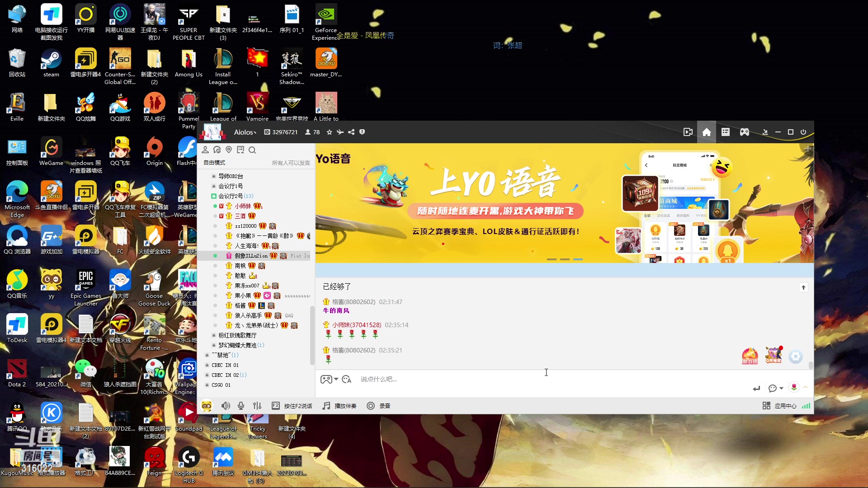
Task: Toggle the microphone mute icon in bottom bar
Action: click(241, 406)
